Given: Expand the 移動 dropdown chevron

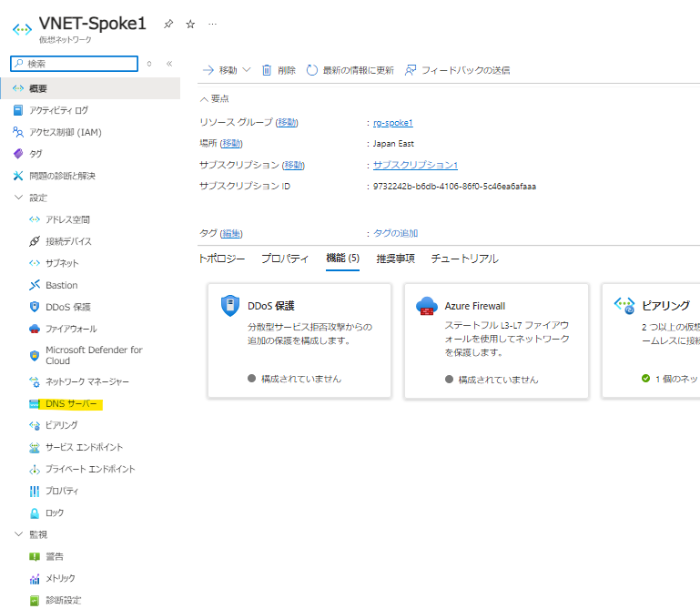Looking at the screenshot, I should [x=247, y=70].
